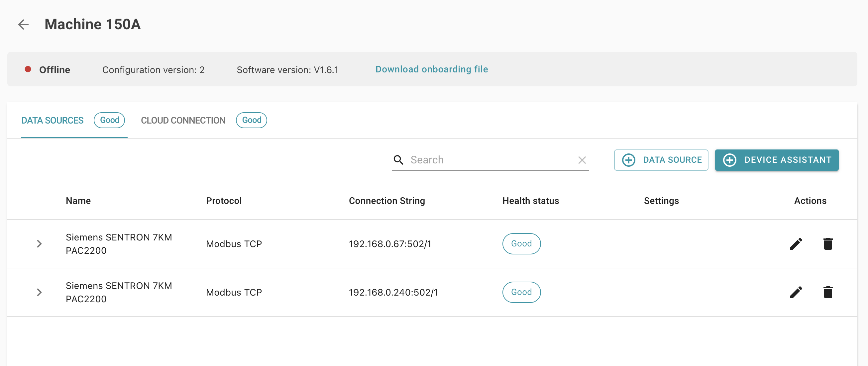The height and width of the screenshot is (366, 868).
Task: Click the Good badge on Data Sources tab
Action: click(109, 120)
